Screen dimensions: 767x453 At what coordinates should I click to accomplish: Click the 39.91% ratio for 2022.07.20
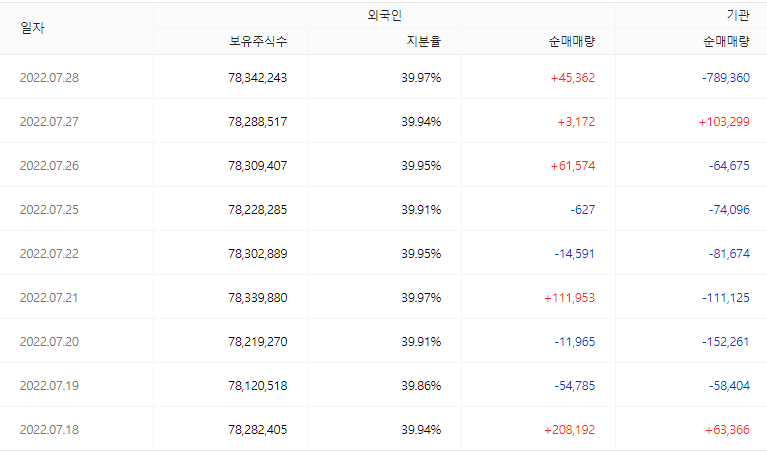tap(421, 342)
